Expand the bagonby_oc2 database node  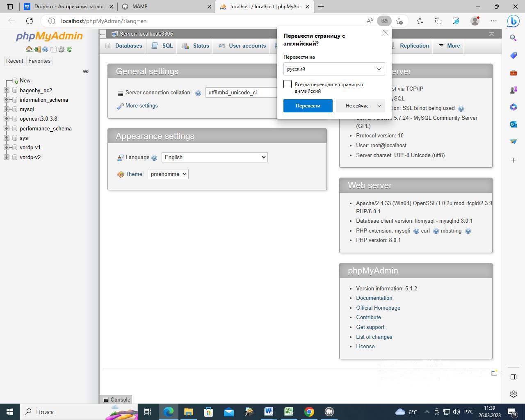[7, 90]
